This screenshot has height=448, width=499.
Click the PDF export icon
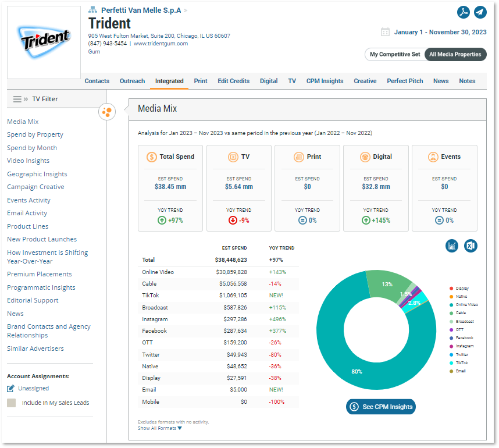tap(464, 12)
